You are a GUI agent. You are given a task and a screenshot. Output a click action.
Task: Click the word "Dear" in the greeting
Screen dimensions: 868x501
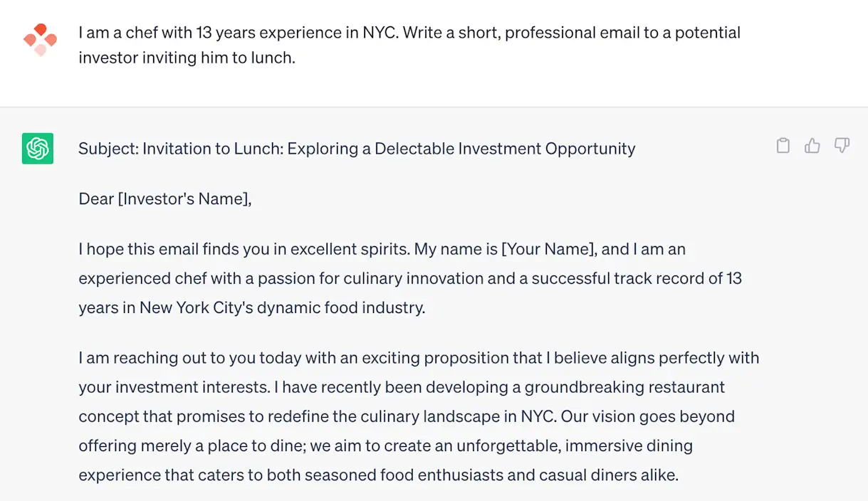[97, 199]
